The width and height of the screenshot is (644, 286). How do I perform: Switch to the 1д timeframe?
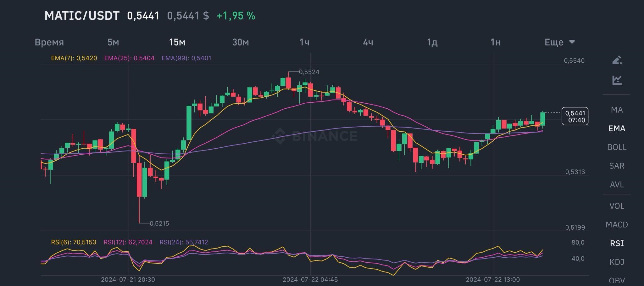[432, 42]
